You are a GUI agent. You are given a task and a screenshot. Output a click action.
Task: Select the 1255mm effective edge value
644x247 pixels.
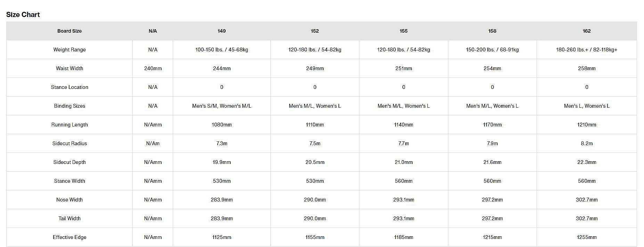point(587,237)
